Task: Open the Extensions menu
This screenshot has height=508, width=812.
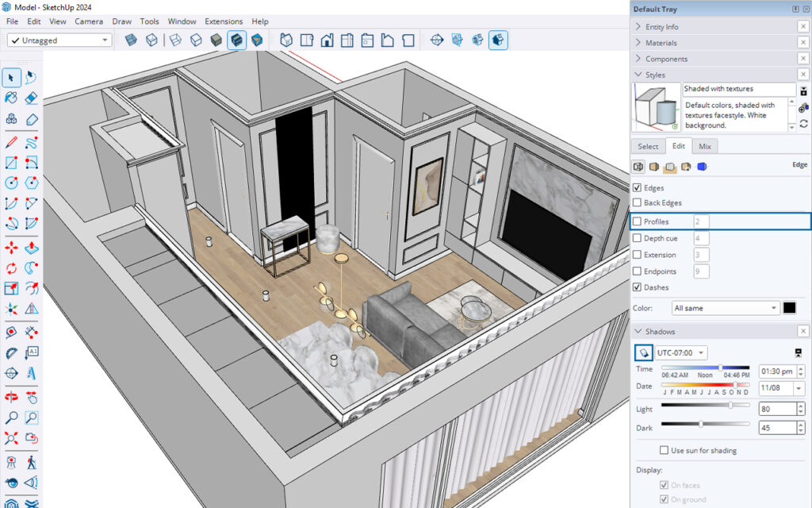Action: [224, 21]
